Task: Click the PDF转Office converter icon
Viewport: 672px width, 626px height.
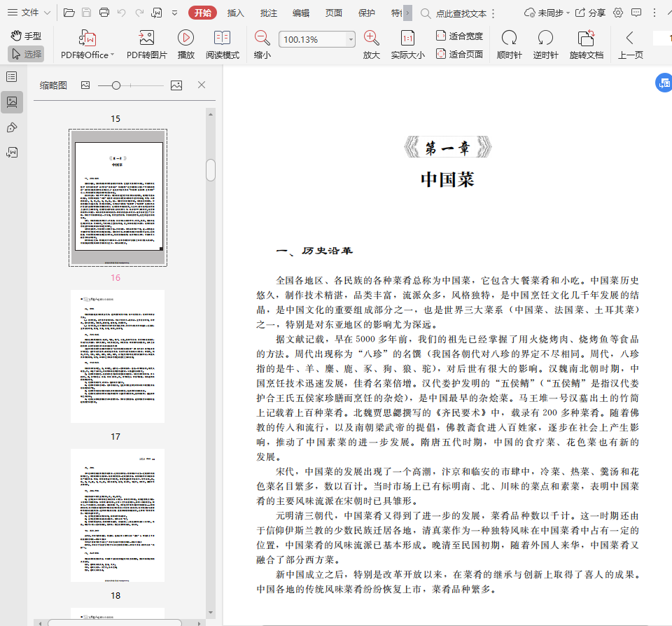Action: (x=87, y=38)
